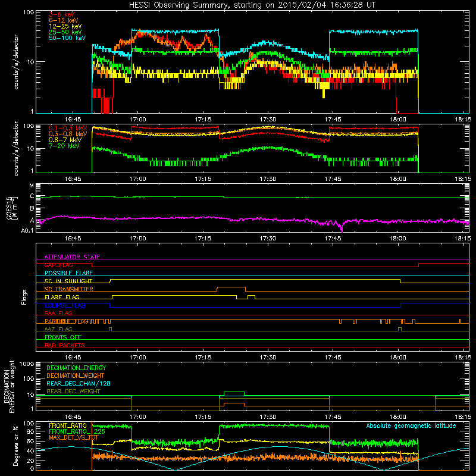Select the 3-6 keV legend label
The image size is (476, 476).
click(x=62, y=14)
